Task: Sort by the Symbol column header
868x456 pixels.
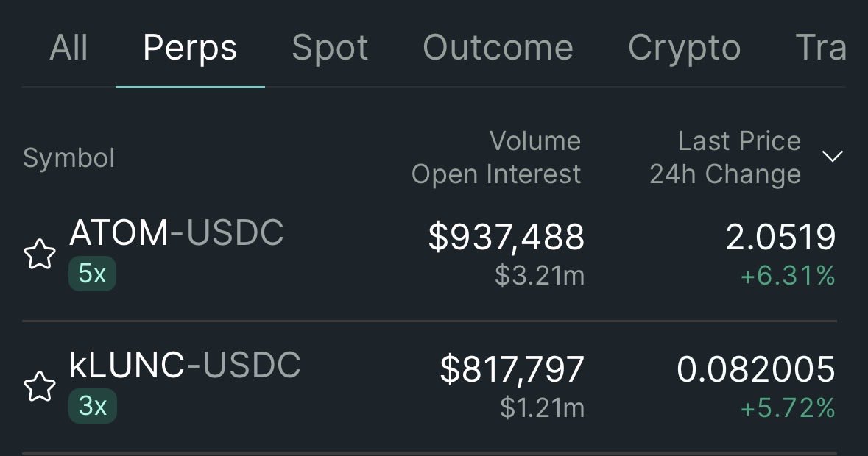Action: point(68,158)
